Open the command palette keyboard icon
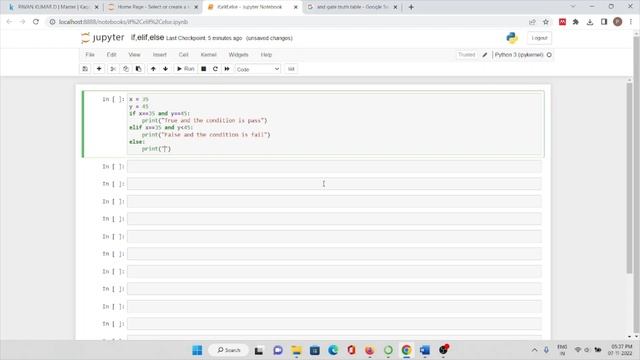Viewport: 640px width, 360px height. tap(291, 69)
